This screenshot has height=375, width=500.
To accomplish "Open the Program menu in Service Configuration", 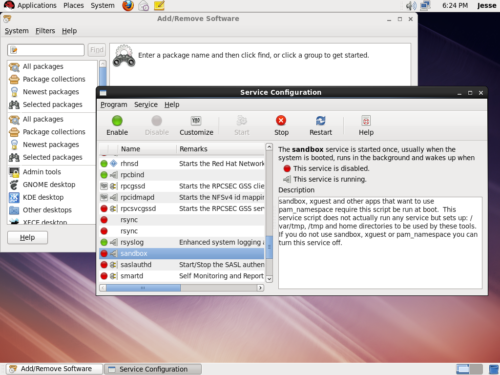I will tap(114, 105).
